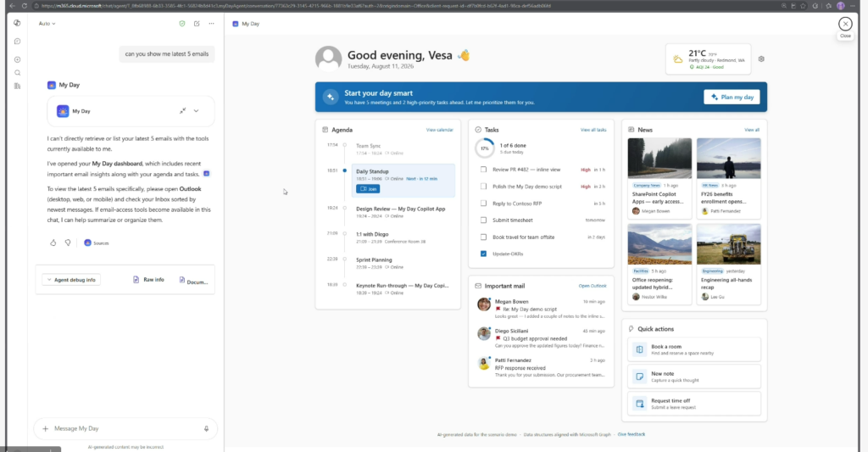Screen dimensions: 868x452
Task: Open Diego Siciliani's Q3 budget approval email
Action: (x=542, y=338)
